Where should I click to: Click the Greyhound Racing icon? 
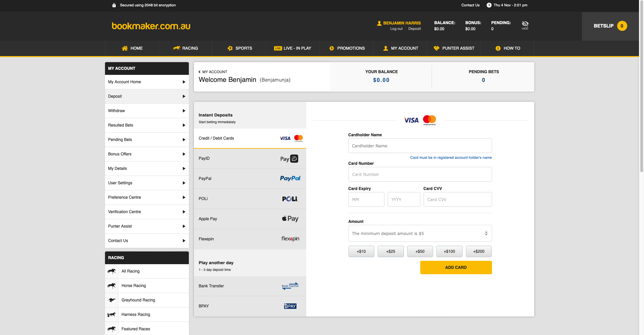pyautogui.click(x=112, y=300)
